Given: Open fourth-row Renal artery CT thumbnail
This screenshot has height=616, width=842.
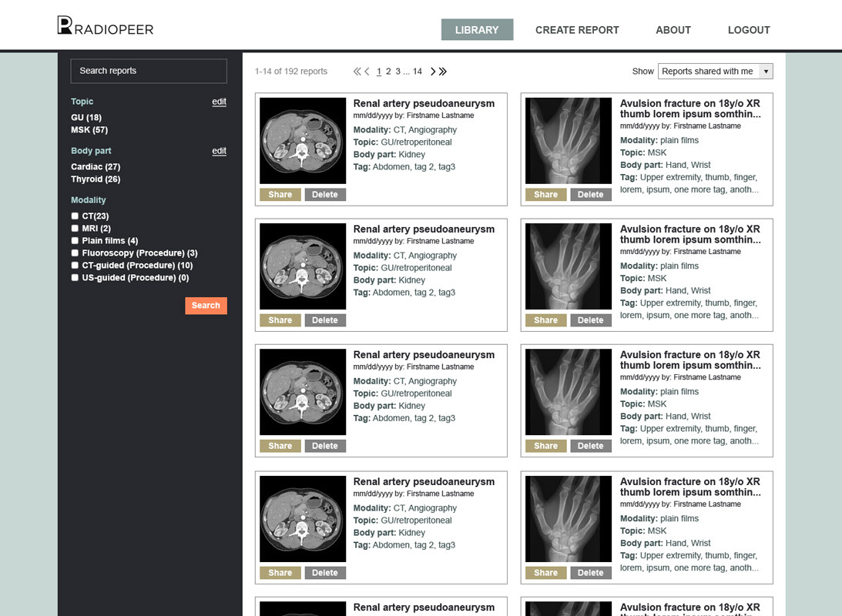Looking at the screenshot, I should coord(303,519).
